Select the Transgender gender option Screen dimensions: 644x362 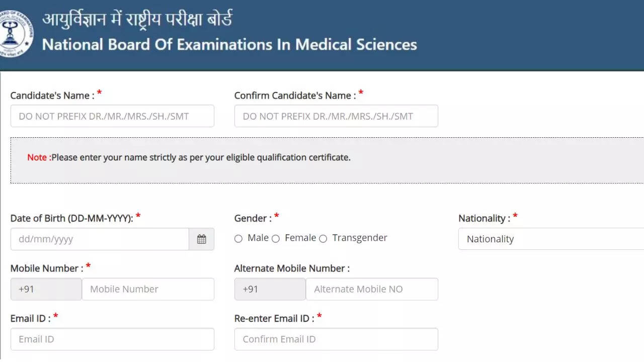point(323,239)
